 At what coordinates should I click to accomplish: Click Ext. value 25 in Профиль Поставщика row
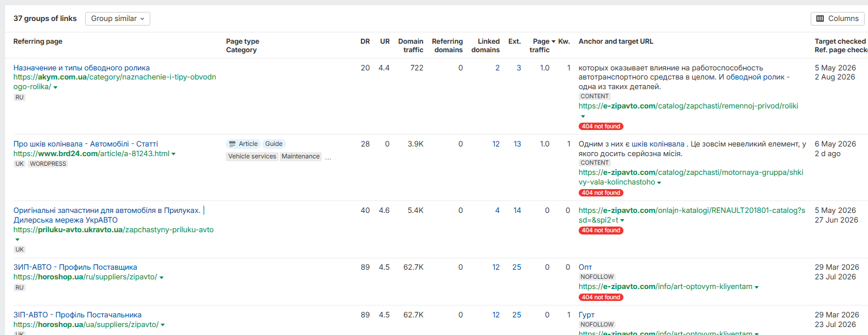point(517,267)
